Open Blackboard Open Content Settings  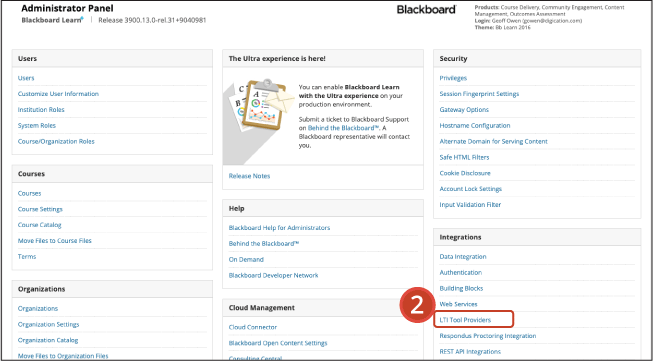pos(278,343)
